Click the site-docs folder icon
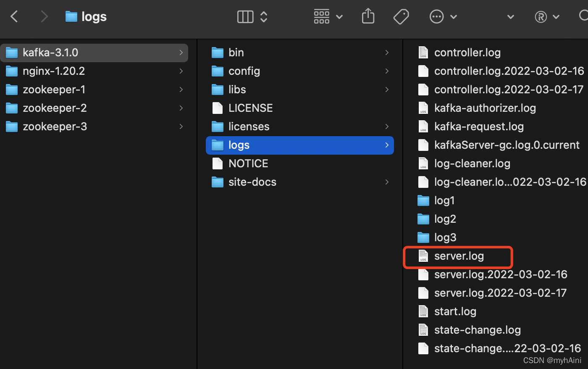The image size is (588, 369). tap(218, 182)
